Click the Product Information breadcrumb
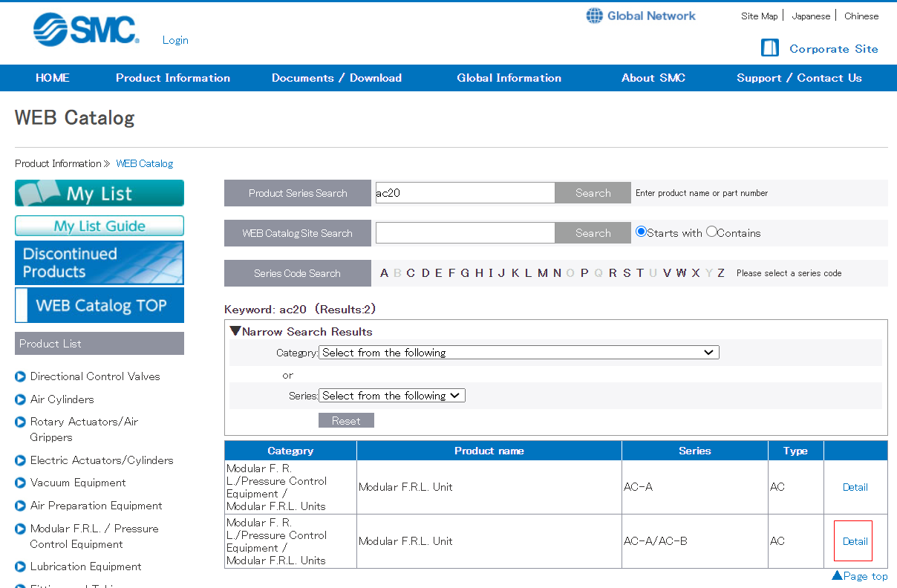Image resolution: width=897 pixels, height=588 pixels. (x=58, y=163)
